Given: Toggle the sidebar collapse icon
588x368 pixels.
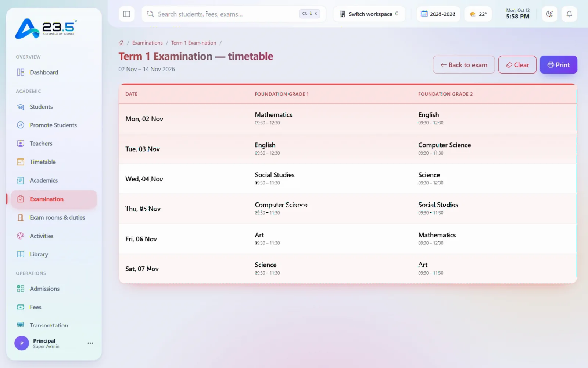Looking at the screenshot, I should pyautogui.click(x=127, y=14).
